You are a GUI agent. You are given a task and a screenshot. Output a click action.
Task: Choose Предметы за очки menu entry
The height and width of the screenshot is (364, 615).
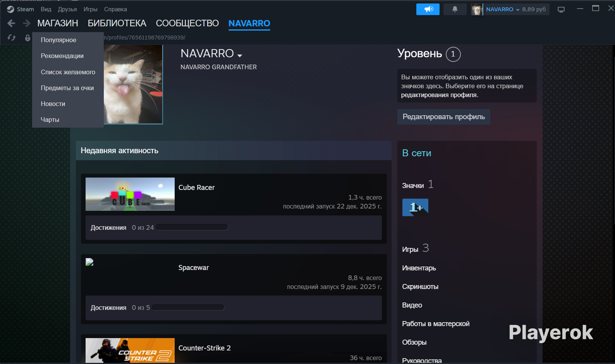pyautogui.click(x=68, y=88)
